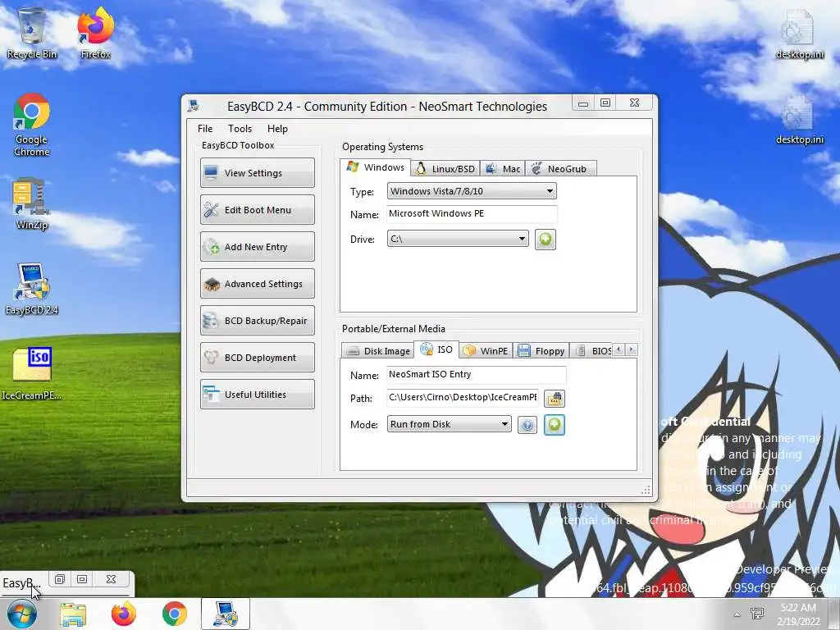The height and width of the screenshot is (630, 840).
Task: Open the Help menu
Action: [x=277, y=129]
